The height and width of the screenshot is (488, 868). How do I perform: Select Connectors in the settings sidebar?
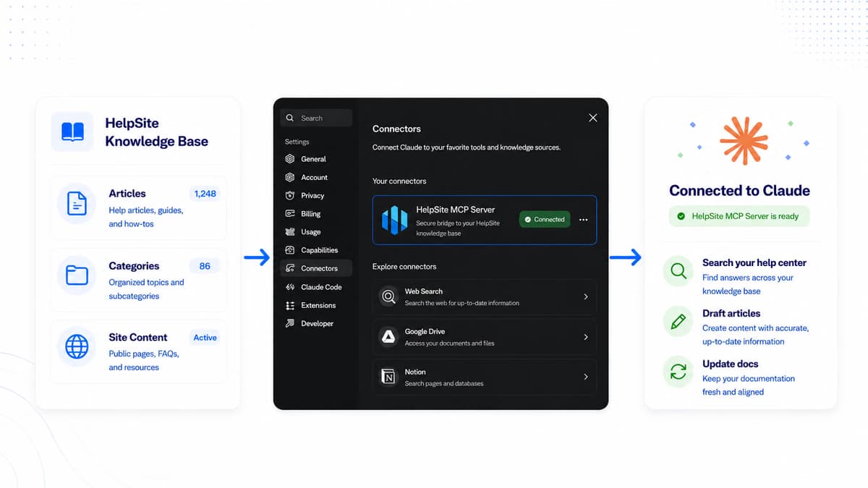[x=316, y=268]
